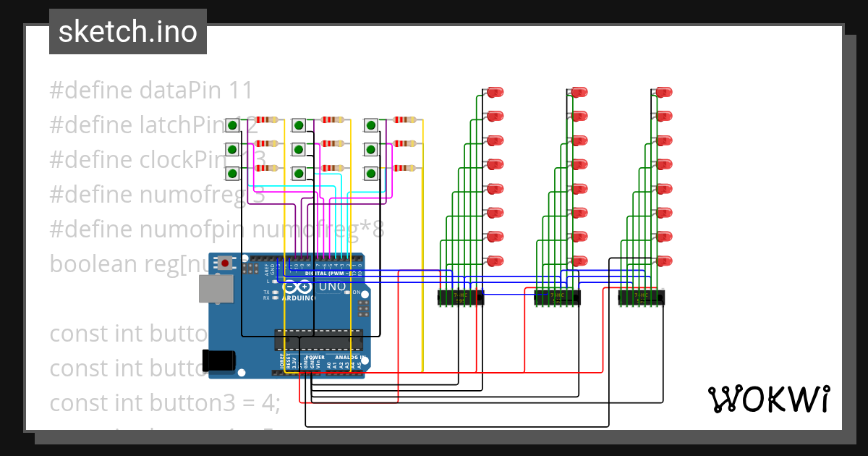Click a red LED in the middle column
The image size is (868, 456).
(579, 164)
